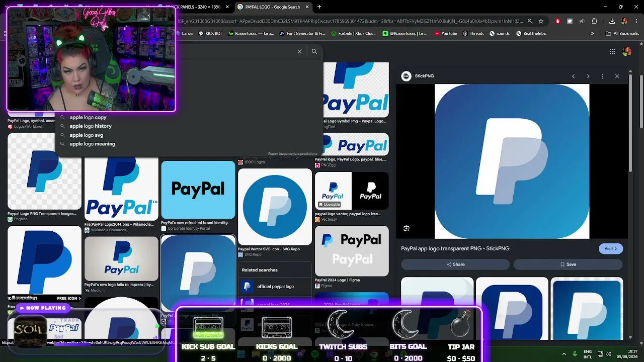This screenshot has width=644, height=362.
Task: Open the RoxxieToxxic Taro bookmark
Action: pos(251,34)
